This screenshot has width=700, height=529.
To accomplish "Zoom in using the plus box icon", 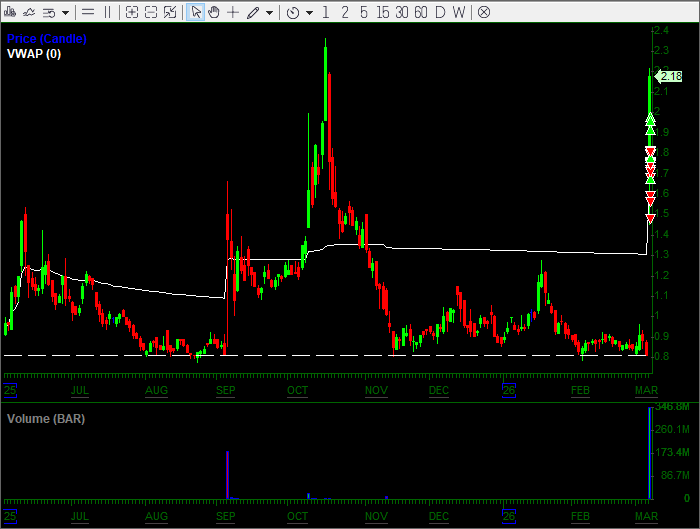I will click(132, 12).
